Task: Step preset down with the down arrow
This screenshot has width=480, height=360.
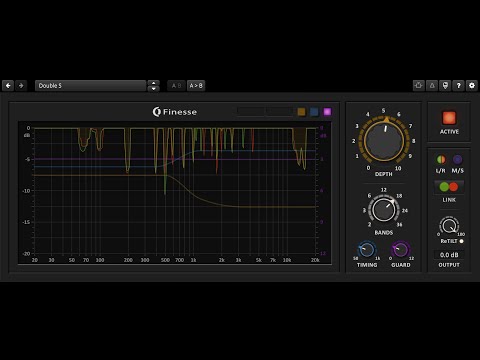Action: [x=153, y=89]
